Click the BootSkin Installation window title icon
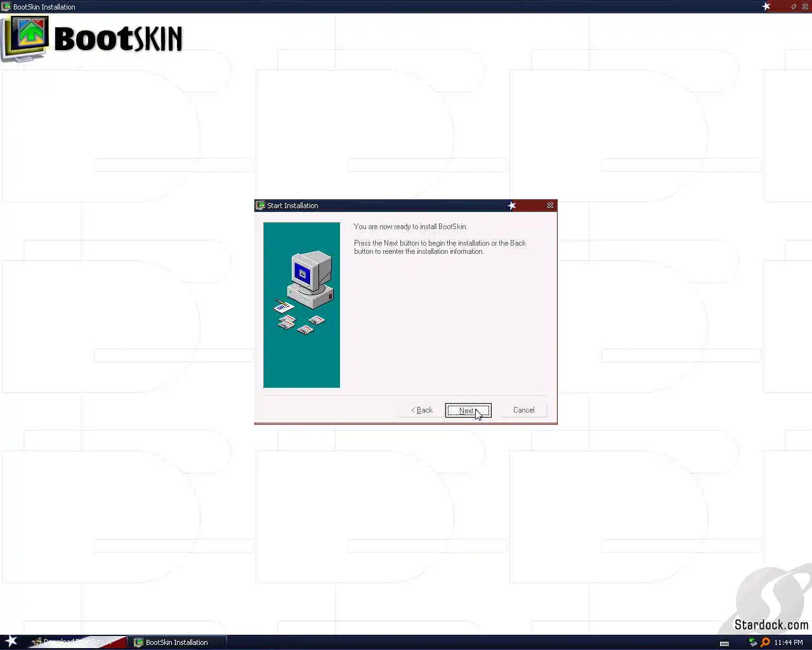This screenshot has height=650, width=812. coord(6,6)
